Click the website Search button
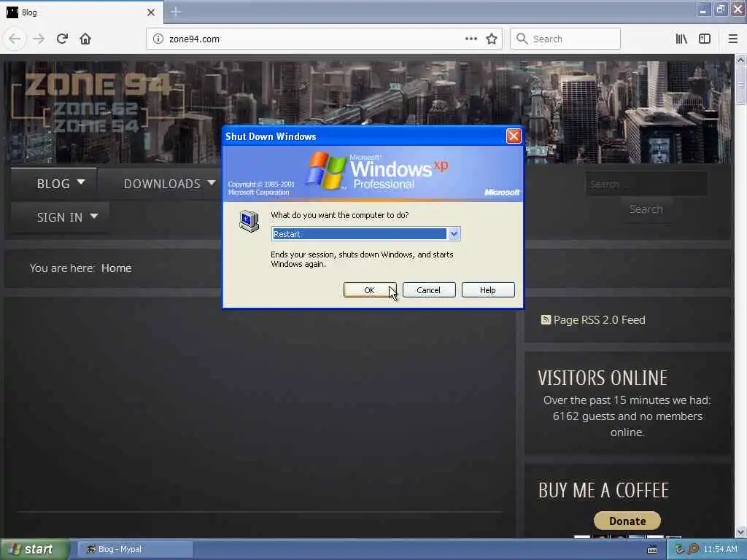Viewport: 747px width, 560px height. click(646, 209)
